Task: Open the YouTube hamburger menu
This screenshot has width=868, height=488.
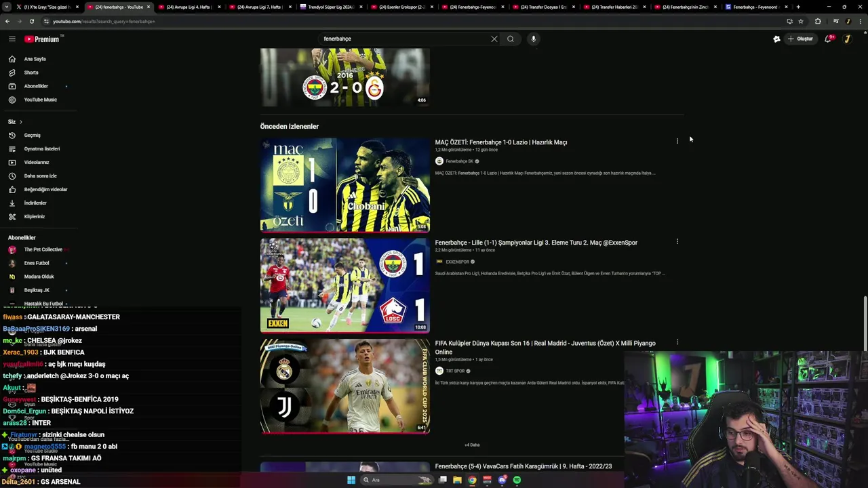Action: pyautogui.click(x=12, y=39)
